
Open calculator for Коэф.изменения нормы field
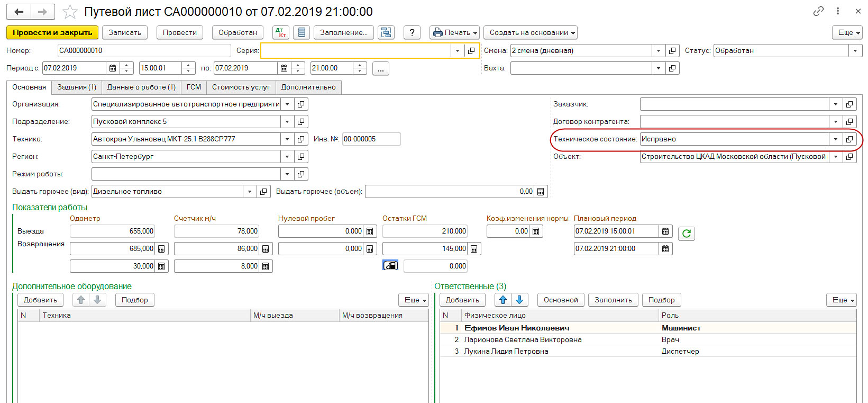click(536, 231)
